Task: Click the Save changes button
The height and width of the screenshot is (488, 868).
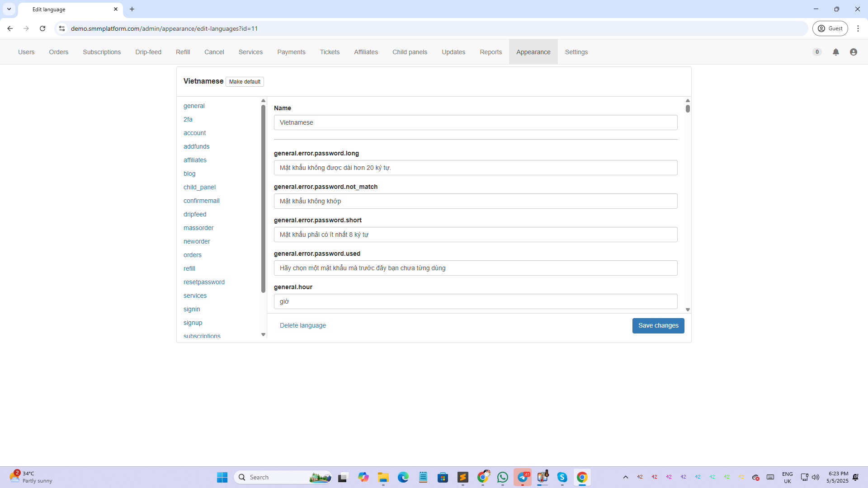Action: click(x=658, y=325)
